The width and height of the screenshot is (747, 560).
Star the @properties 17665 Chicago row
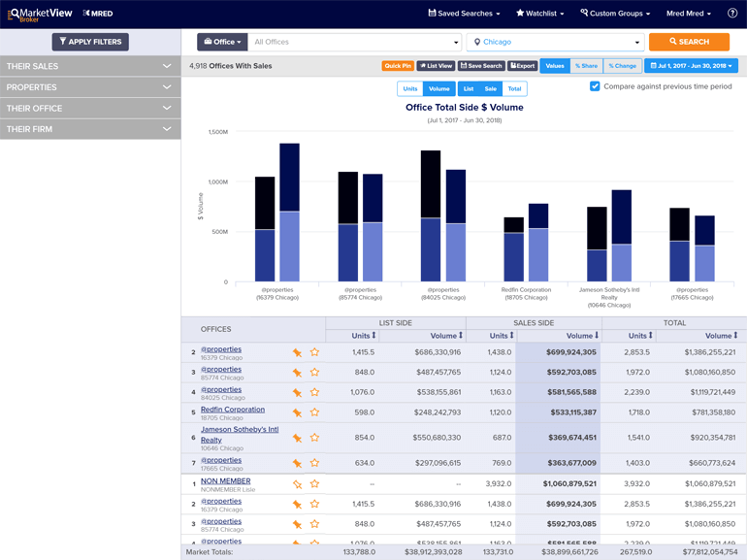click(x=314, y=463)
